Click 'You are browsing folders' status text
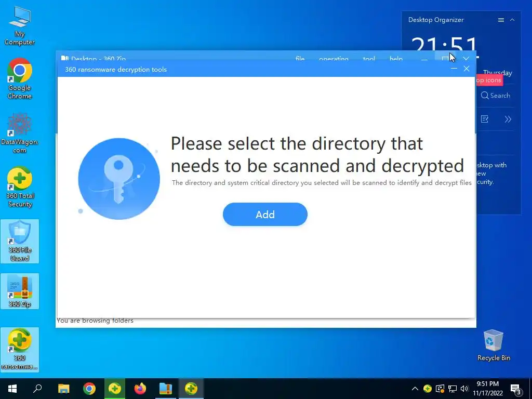 95,321
